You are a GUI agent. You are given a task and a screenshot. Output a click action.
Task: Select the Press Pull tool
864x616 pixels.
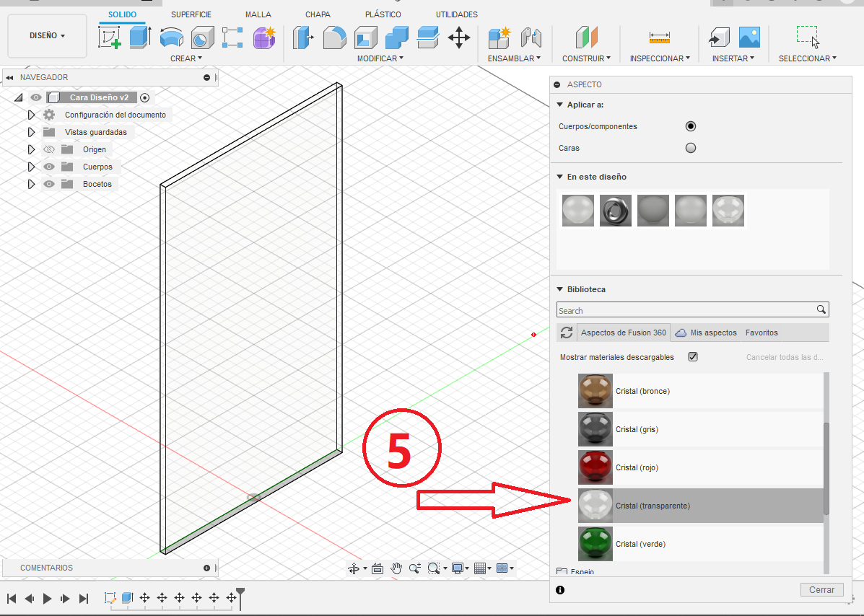coord(303,38)
